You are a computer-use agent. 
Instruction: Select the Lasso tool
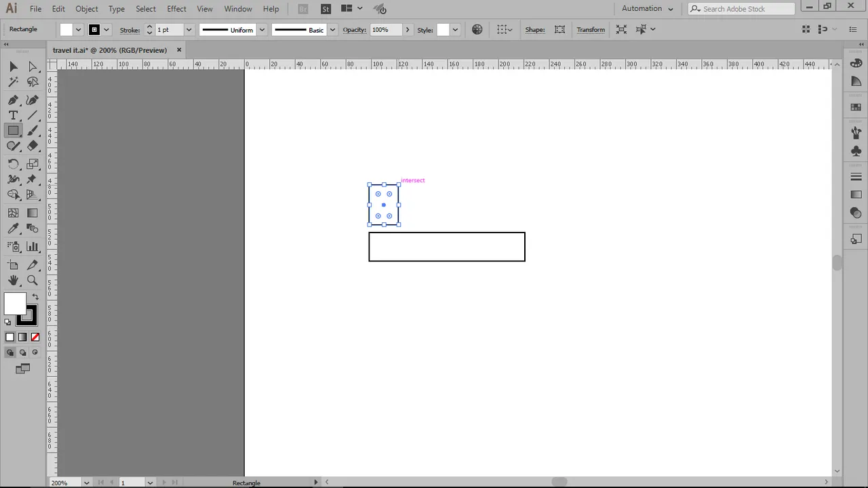(x=32, y=82)
